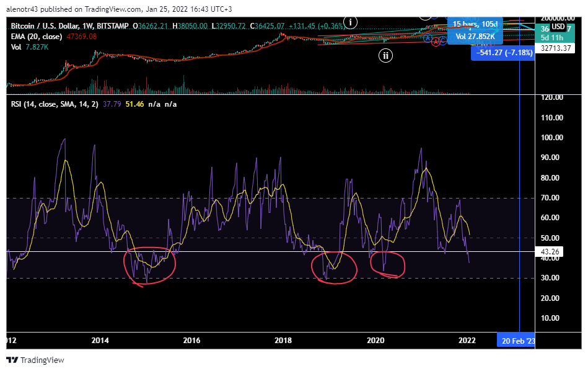588x371 pixels.
Task: Click the close price C36425.07
Action: tap(268, 26)
